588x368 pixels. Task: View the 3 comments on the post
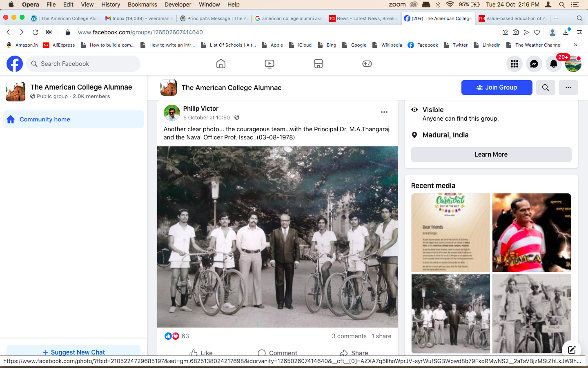(349, 336)
